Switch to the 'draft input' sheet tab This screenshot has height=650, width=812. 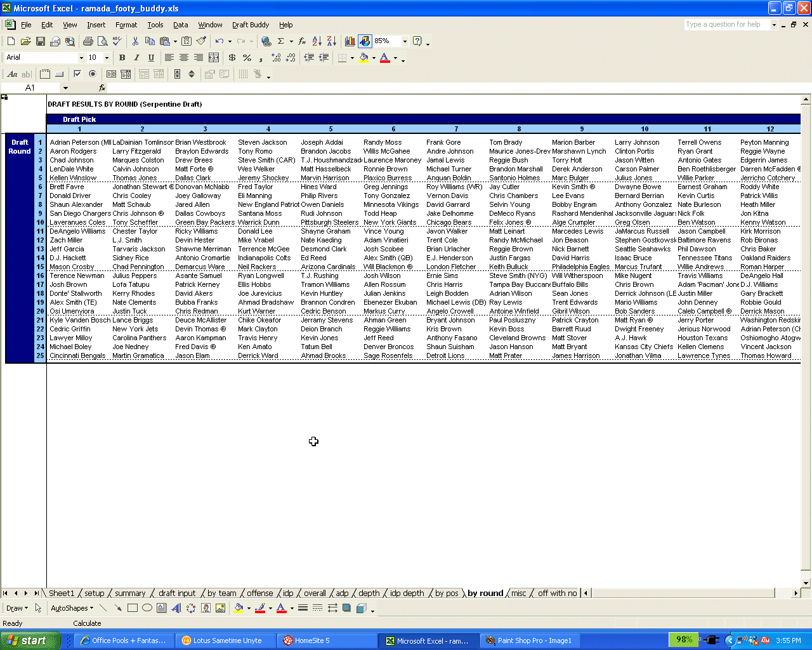point(177,594)
